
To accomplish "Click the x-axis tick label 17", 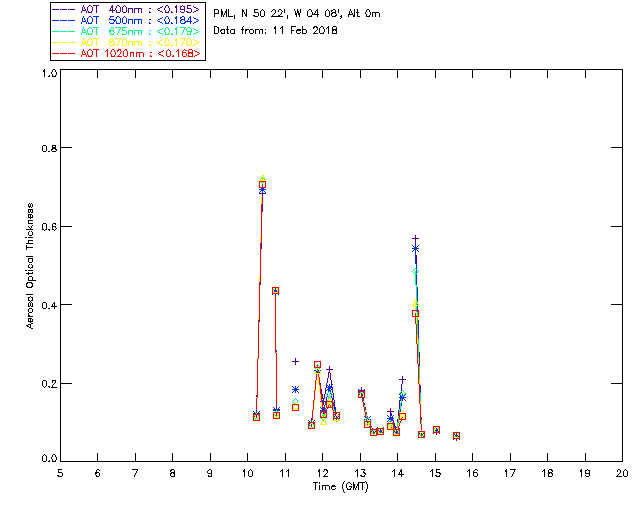I will point(510,473).
